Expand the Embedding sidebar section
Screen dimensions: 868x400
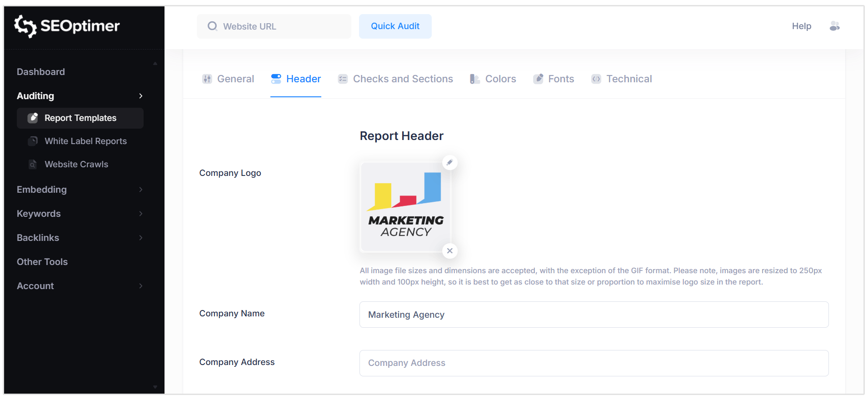tap(141, 190)
